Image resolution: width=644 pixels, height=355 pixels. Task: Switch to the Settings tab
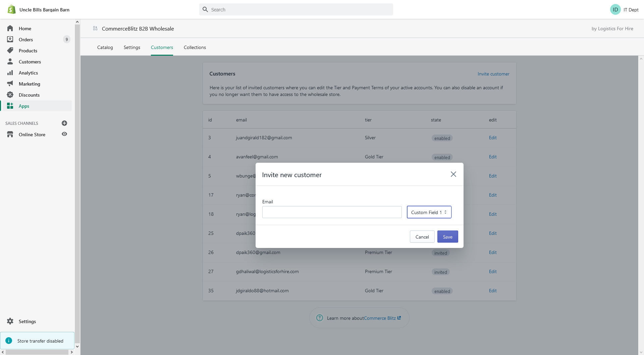click(132, 47)
